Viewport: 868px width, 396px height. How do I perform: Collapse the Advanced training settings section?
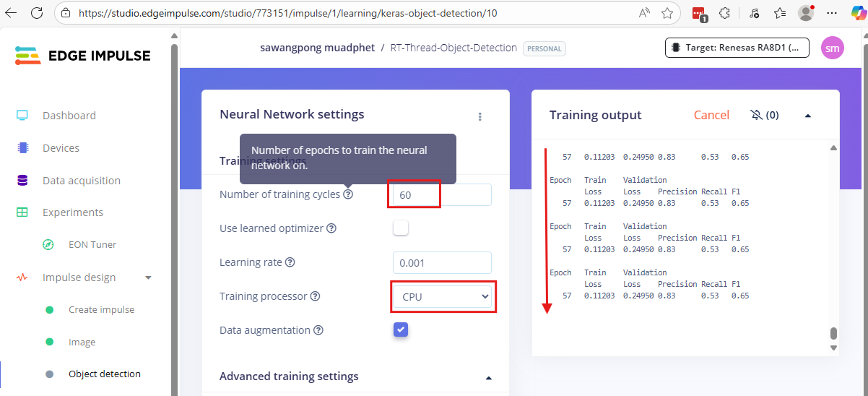tap(488, 377)
